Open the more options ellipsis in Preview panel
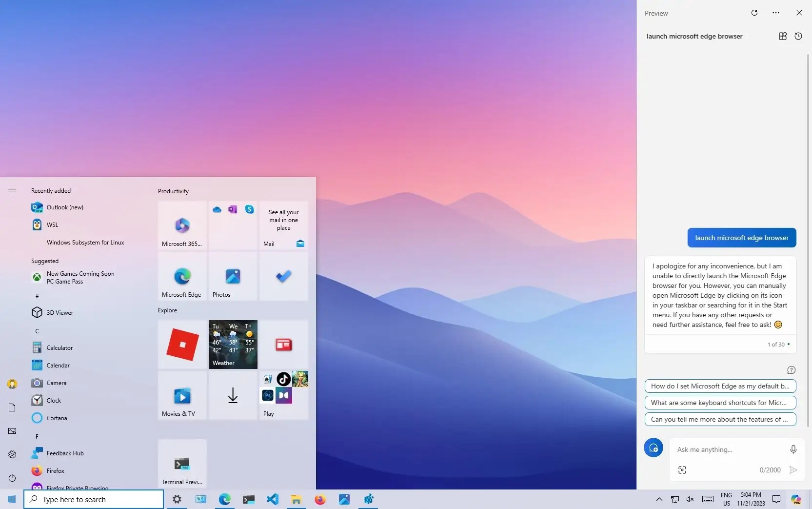This screenshot has width=812, height=509. point(776,13)
